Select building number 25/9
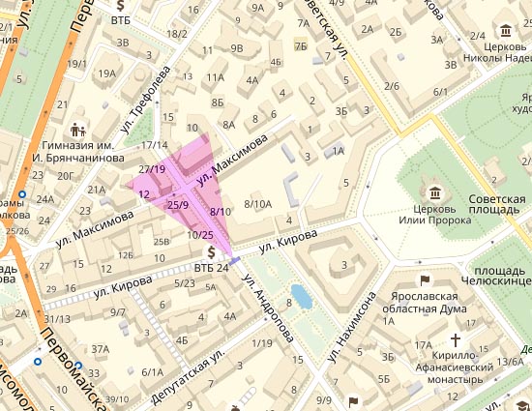Screen dimensions: 532x411 178,205
